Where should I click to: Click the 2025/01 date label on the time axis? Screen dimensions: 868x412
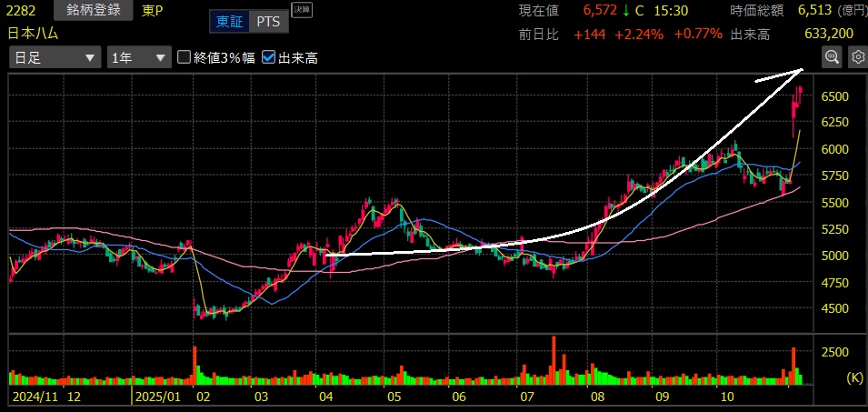click(158, 397)
